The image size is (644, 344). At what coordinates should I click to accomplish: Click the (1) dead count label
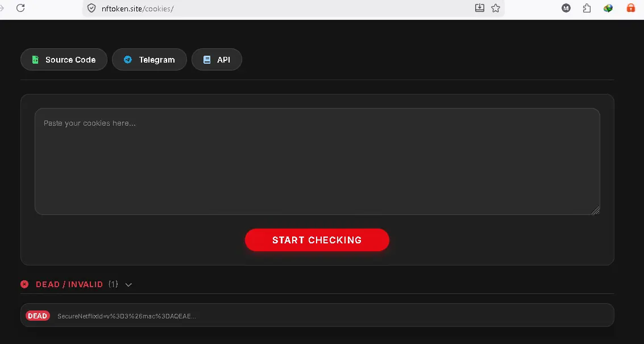[113, 284]
